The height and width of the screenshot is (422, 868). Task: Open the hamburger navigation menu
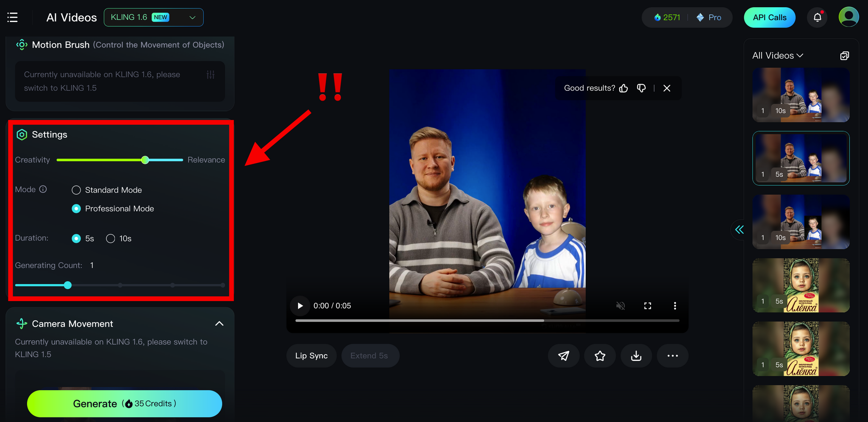pos(13,17)
